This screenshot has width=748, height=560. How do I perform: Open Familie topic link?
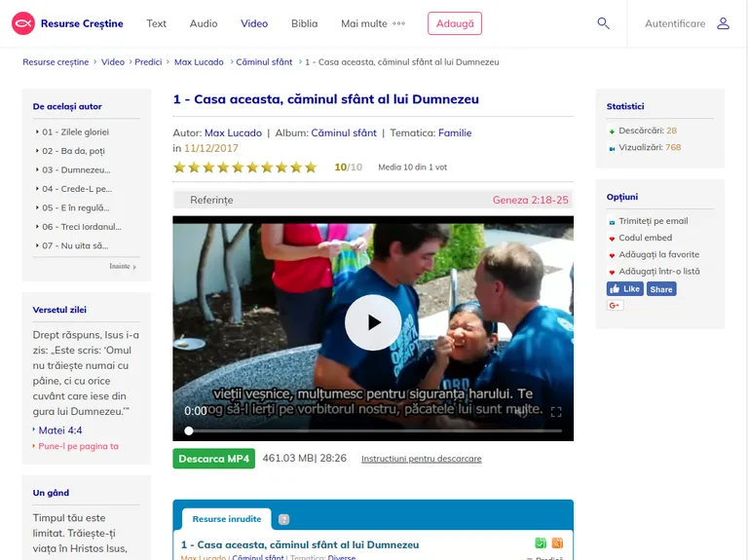(455, 133)
